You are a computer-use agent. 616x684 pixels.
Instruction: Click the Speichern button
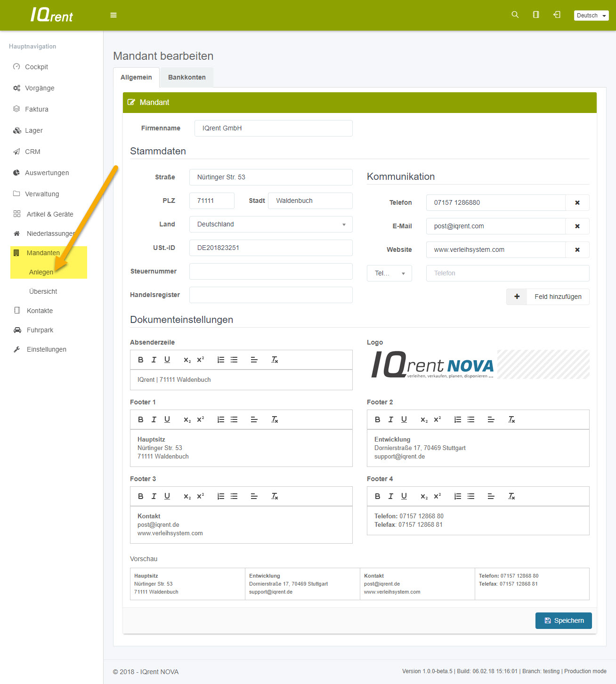564,620
